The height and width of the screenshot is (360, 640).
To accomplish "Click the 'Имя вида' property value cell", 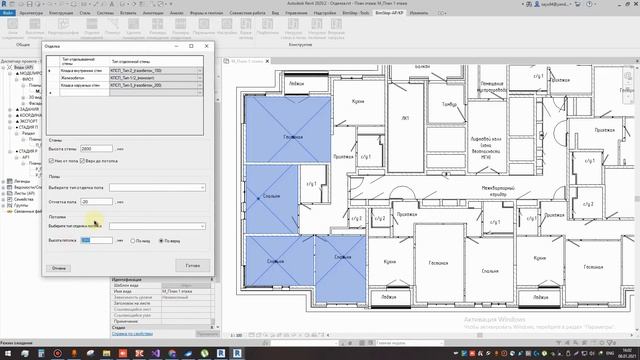I will (186, 291).
